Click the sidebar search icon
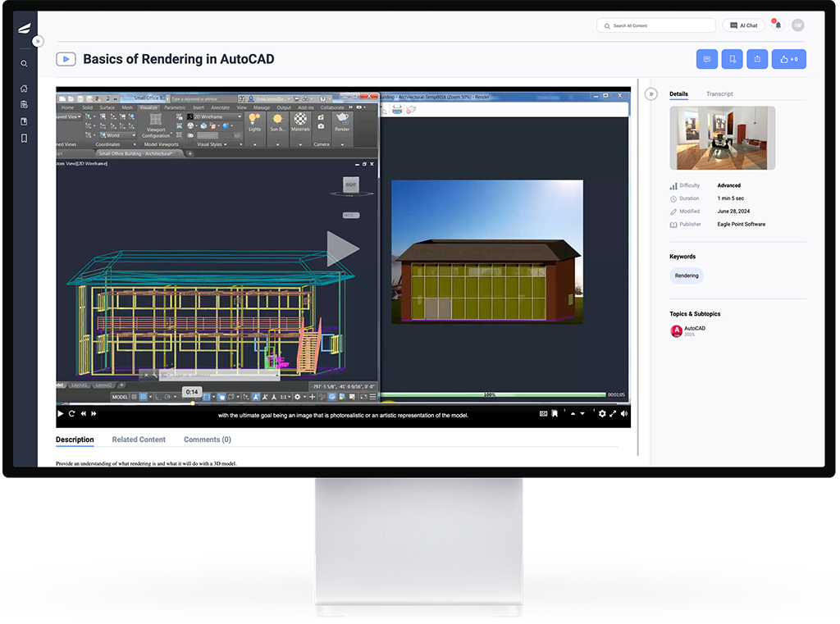 [x=24, y=64]
